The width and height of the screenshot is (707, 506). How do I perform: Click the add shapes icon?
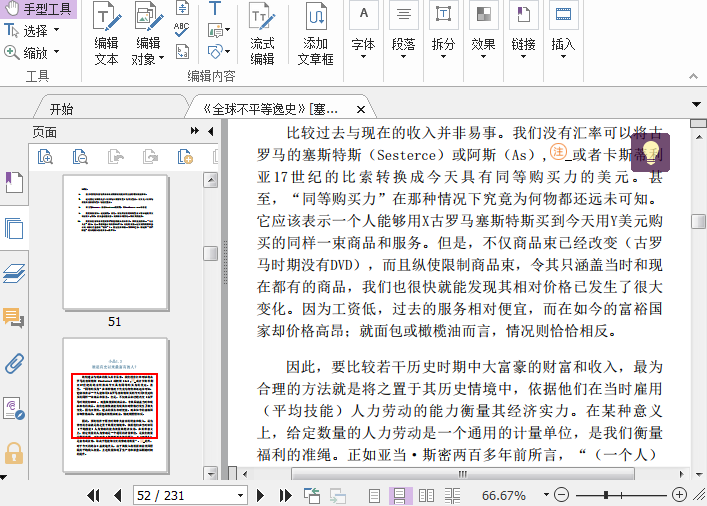pos(215,51)
